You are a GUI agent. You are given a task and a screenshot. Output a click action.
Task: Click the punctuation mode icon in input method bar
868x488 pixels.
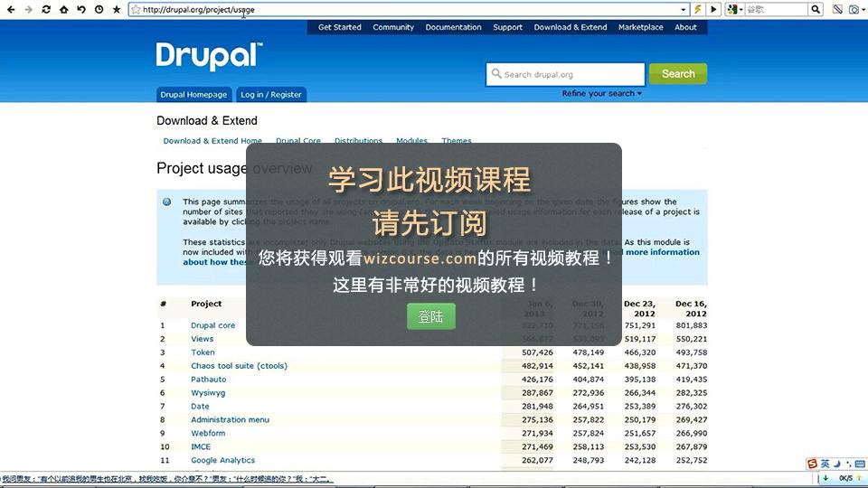(x=848, y=464)
